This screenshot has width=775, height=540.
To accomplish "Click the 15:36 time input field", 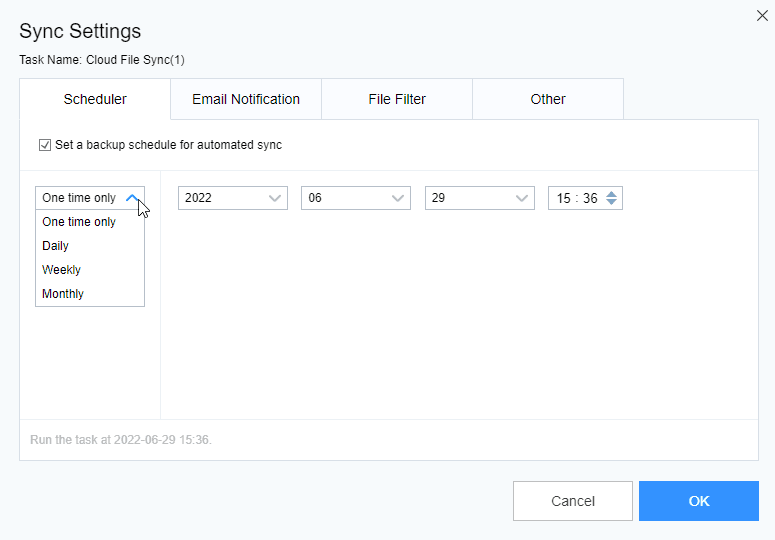I will [x=577, y=198].
